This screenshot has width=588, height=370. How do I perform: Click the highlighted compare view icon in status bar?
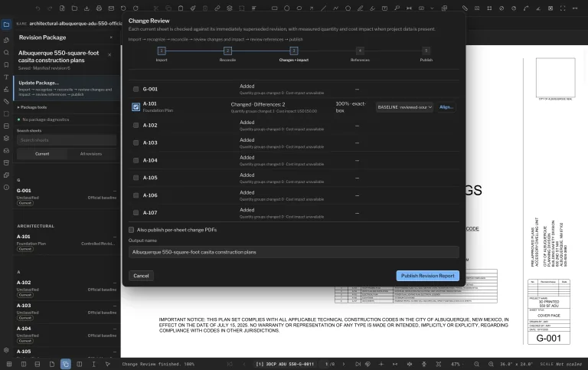(66, 364)
